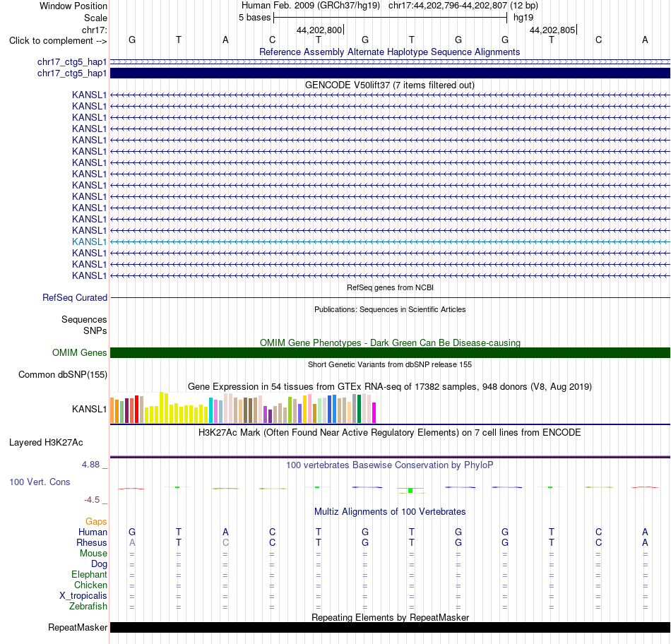This screenshot has height=644, width=671.
Task: Click the red bar in the GTEx chart
Action: [x=136, y=410]
